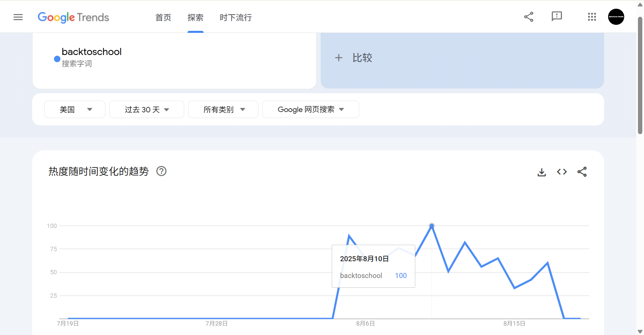Go to the 首页 tab
Image resolution: width=644 pixels, height=335 pixels.
point(163,17)
